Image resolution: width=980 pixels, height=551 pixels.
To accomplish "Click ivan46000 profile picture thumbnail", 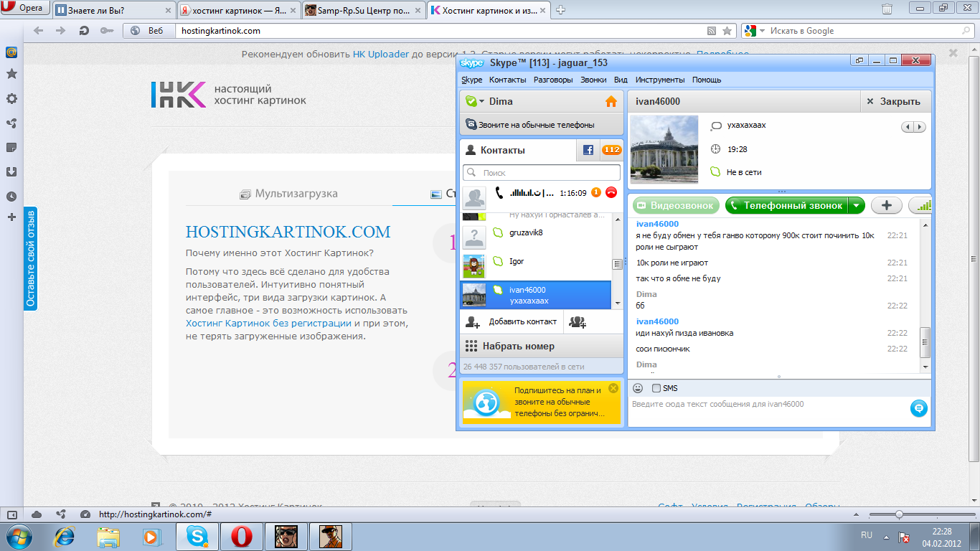I will pyautogui.click(x=664, y=150).
